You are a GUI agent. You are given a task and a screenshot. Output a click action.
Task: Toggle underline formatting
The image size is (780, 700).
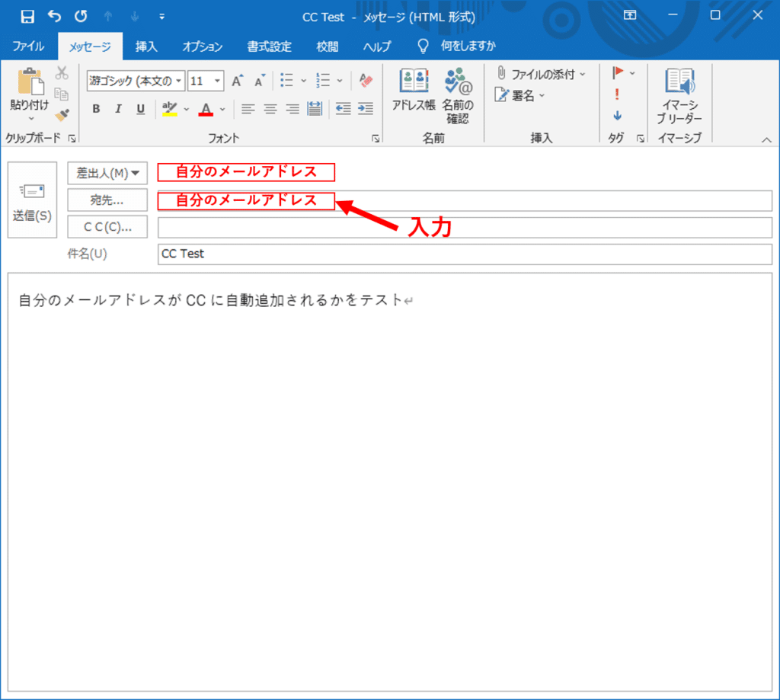[139, 108]
